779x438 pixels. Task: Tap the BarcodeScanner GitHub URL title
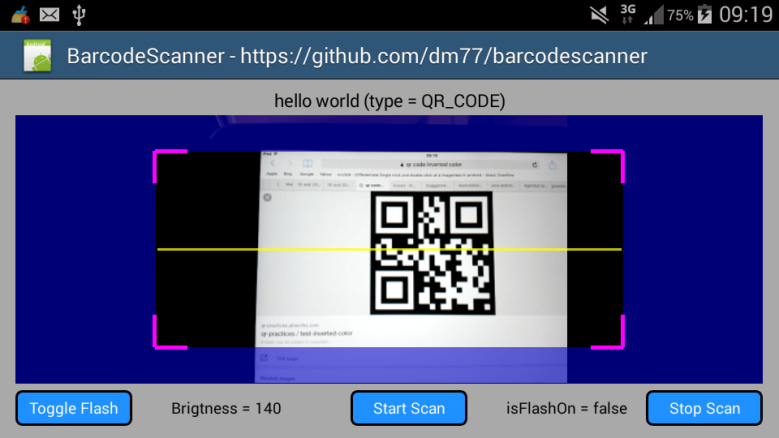[x=357, y=56]
